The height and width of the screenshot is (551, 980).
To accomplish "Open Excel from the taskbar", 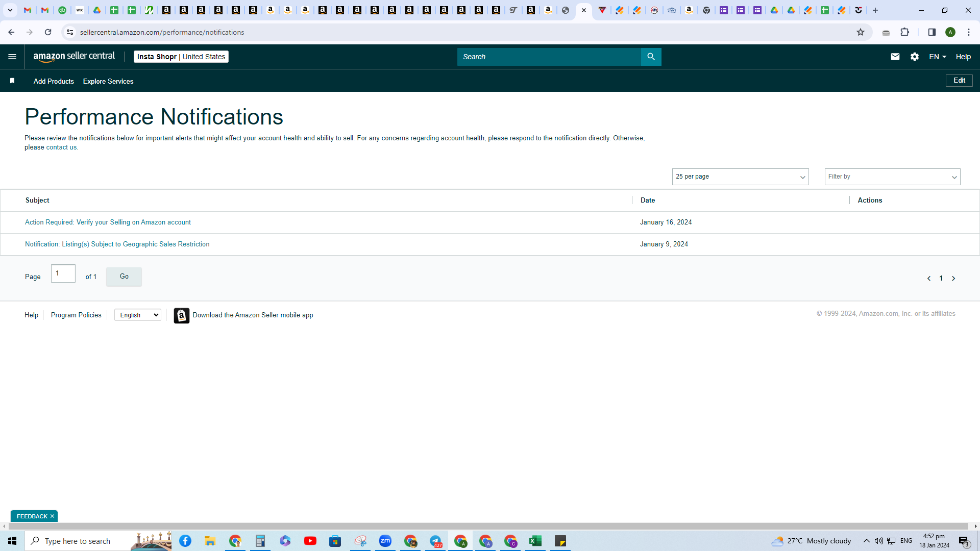I will tap(535, 541).
